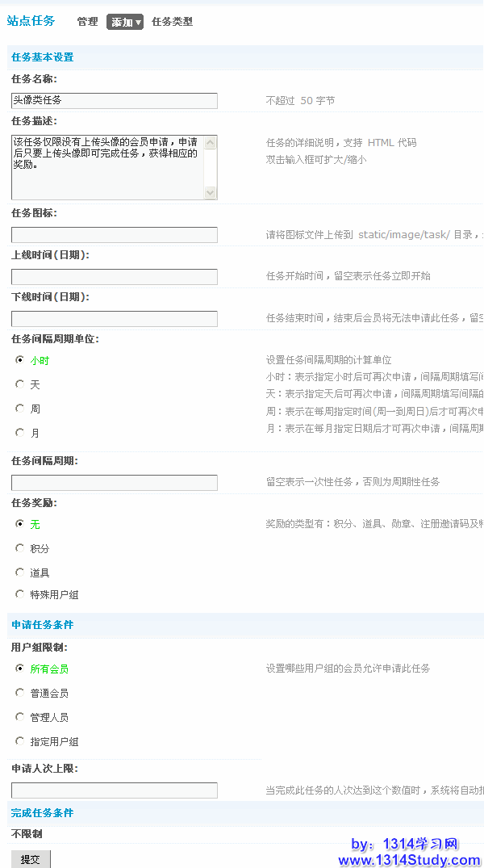Viewport: 484px width, 868px height.
Task: Choose 道具 as the task reward
Action: coord(20,572)
